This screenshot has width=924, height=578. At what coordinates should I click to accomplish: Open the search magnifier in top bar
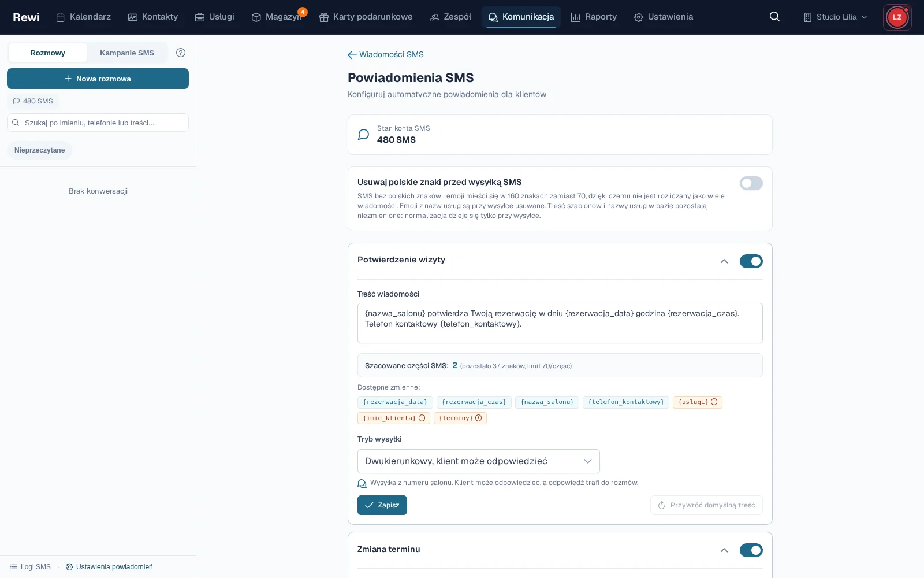pyautogui.click(x=774, y=17)
